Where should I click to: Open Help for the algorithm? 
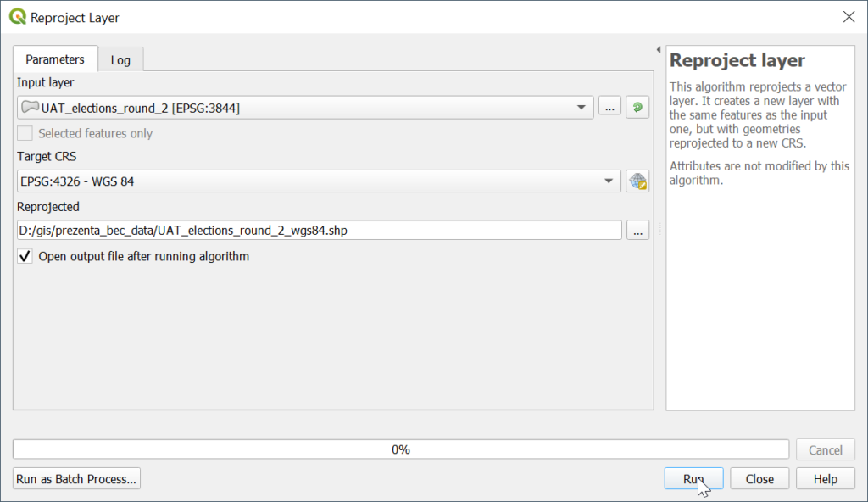tap(826, 479)
